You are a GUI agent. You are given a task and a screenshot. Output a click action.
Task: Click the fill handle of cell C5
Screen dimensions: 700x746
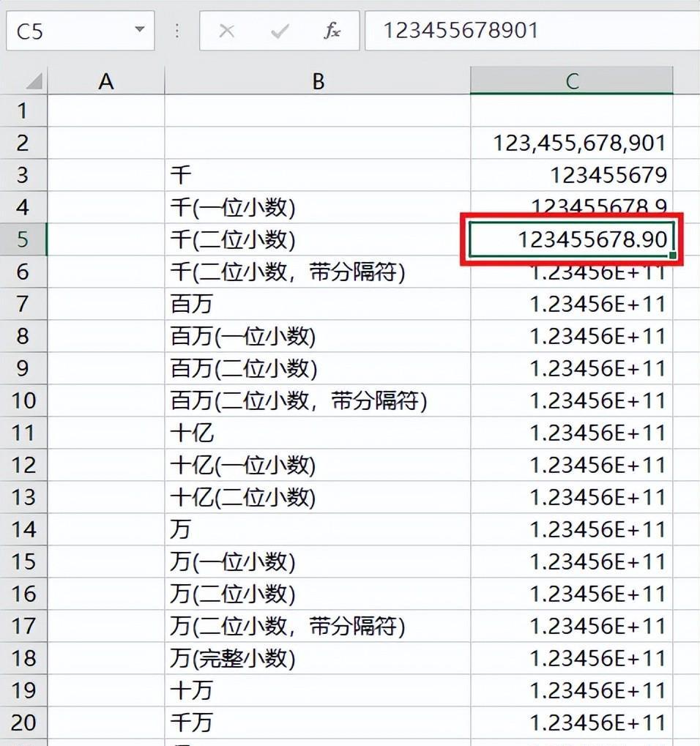point(672,255)
